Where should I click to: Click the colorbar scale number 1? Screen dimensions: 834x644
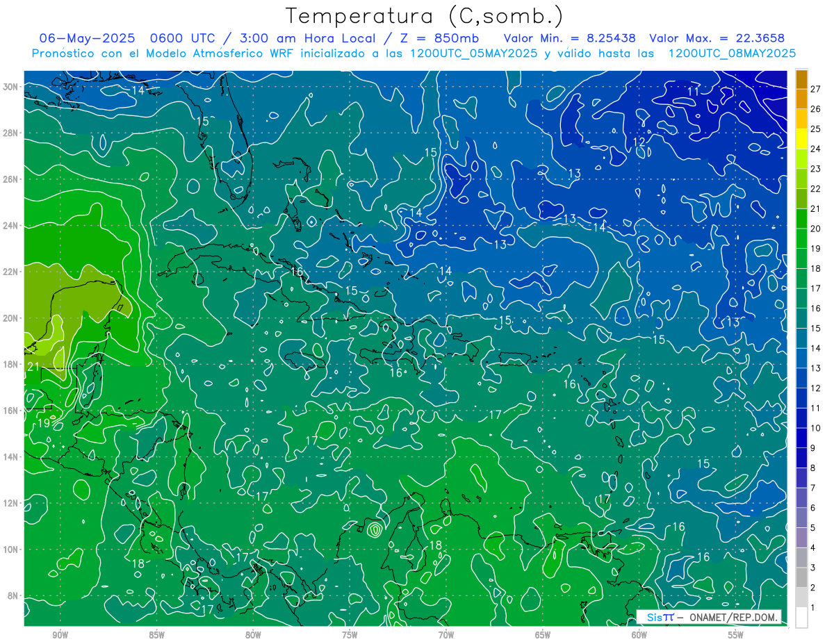[x=813, y=608]
